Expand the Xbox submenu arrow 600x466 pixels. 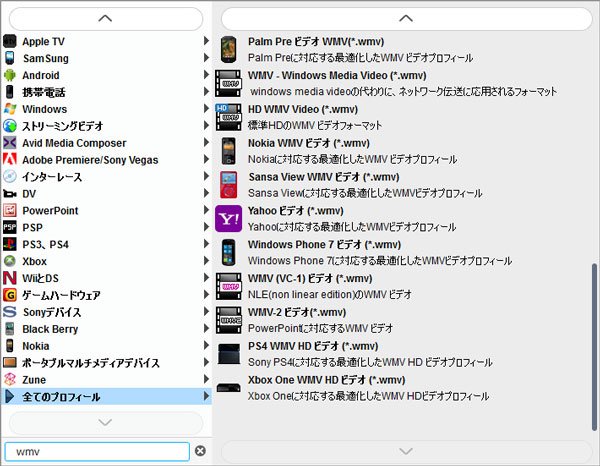click(206, 261)
